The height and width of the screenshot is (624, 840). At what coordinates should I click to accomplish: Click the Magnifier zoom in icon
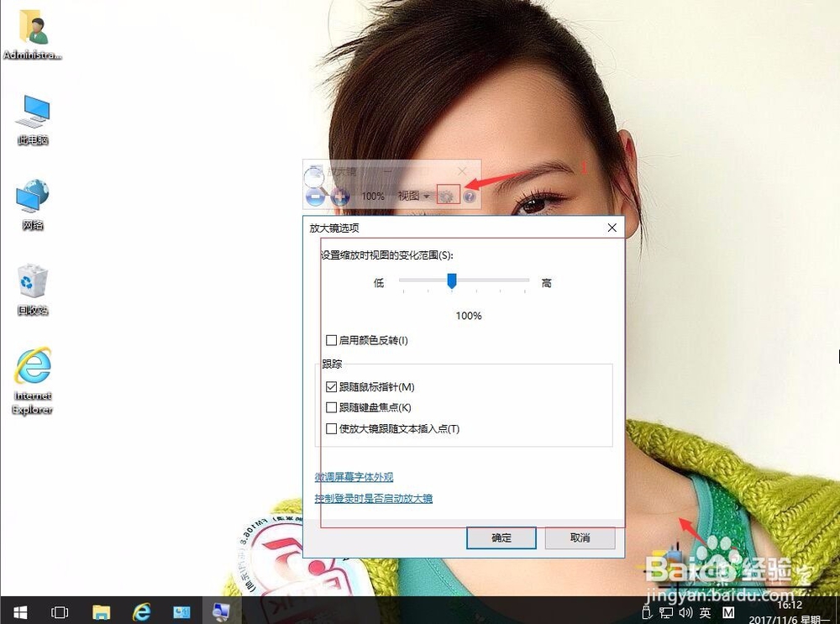[x=340, y=197]
